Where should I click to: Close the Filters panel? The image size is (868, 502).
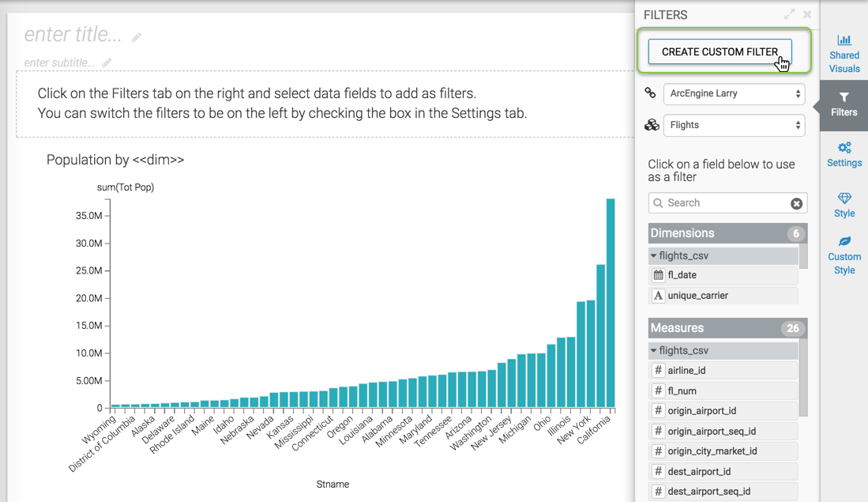click(807, 14)
